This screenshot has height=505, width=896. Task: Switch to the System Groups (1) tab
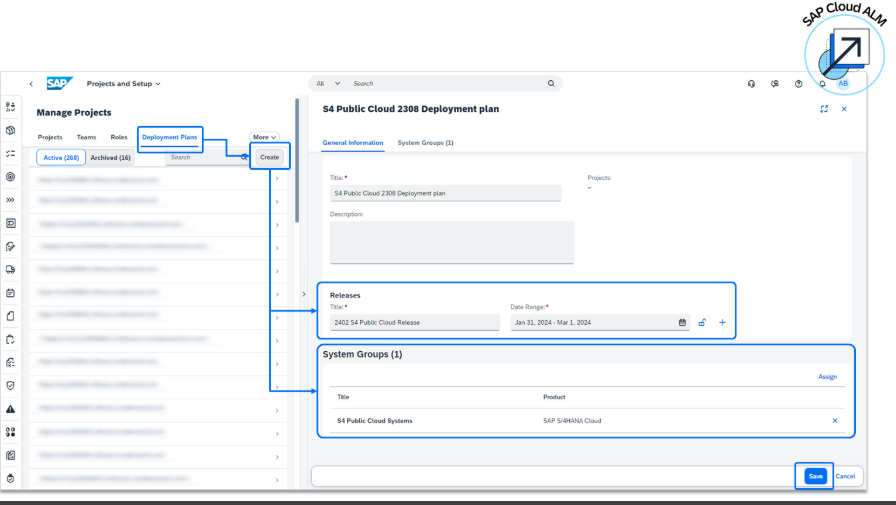pos(425,143)
